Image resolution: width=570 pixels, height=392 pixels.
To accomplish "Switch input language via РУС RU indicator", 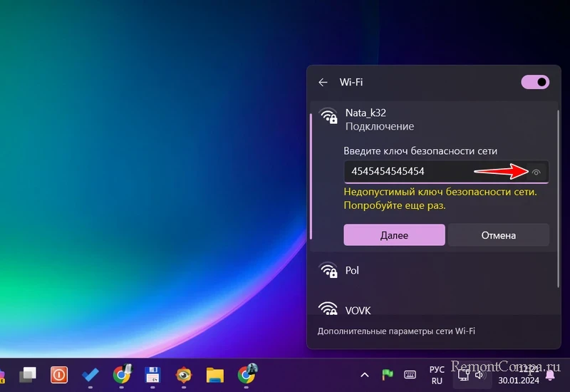I will pyautogui.click(x=437, y=375).
